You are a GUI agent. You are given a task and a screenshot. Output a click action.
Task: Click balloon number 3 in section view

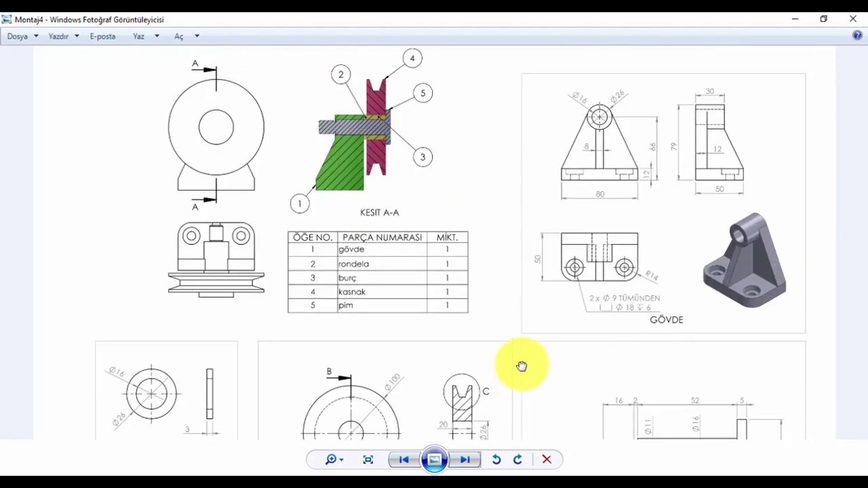coord(422,157)
